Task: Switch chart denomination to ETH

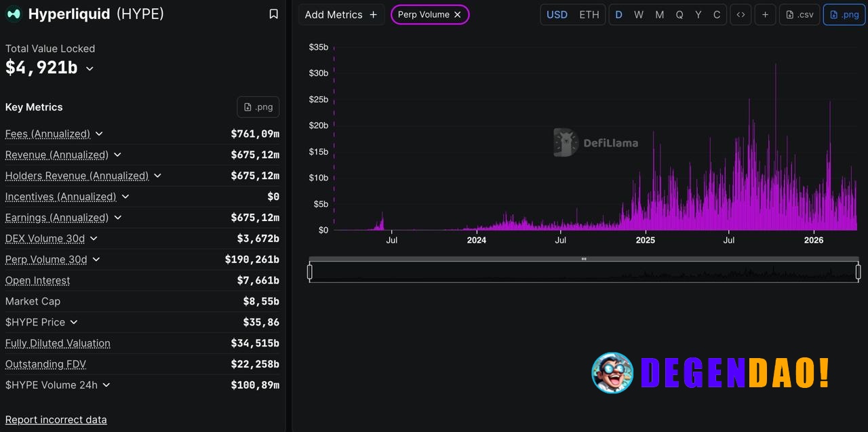Action: point(589,15)
